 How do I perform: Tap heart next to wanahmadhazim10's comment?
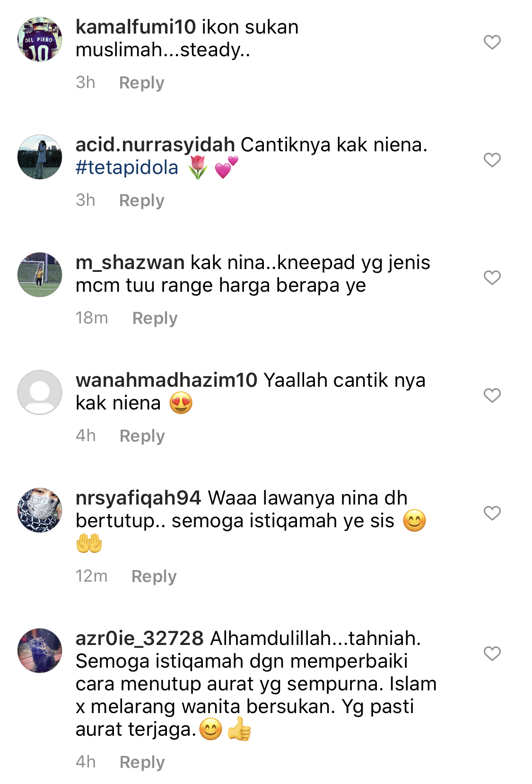click(492, 395)
